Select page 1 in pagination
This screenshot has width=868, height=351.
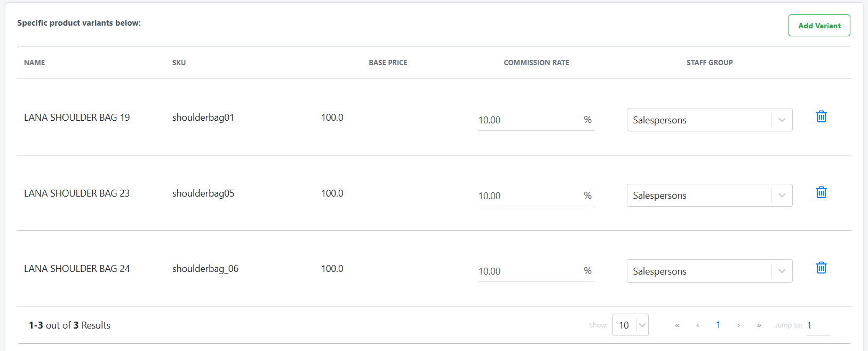718,325
